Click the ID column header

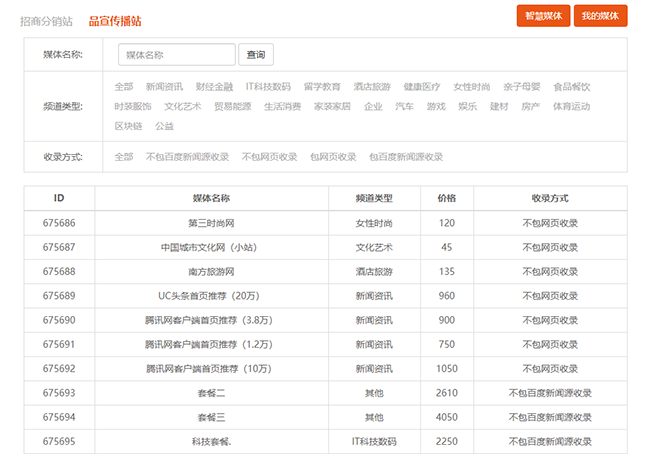(59, 198)
